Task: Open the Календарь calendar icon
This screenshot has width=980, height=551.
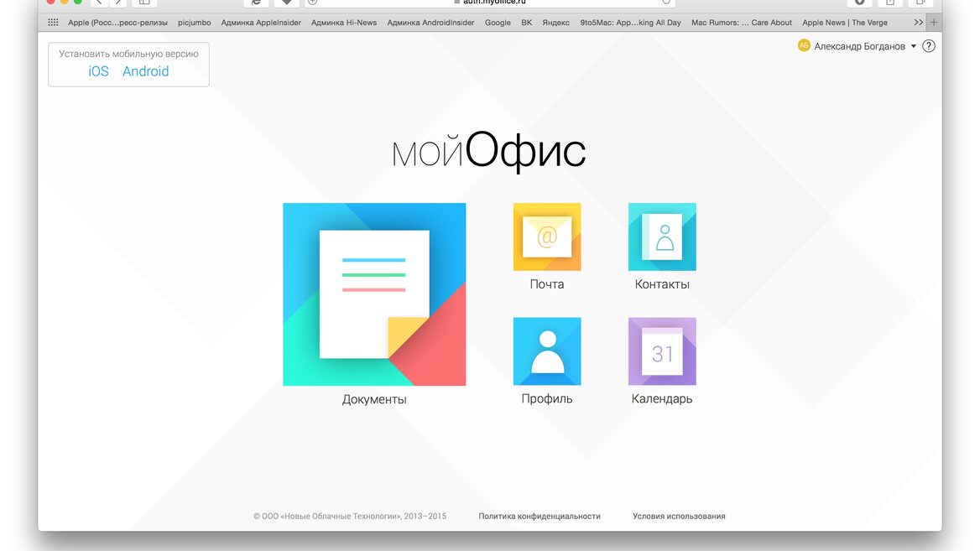Action: click(662, 351)
